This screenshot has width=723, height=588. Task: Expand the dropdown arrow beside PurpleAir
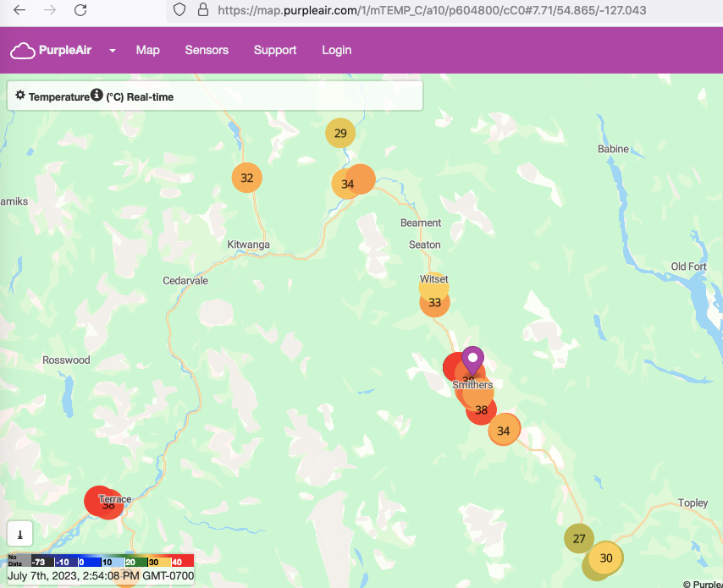112,51
